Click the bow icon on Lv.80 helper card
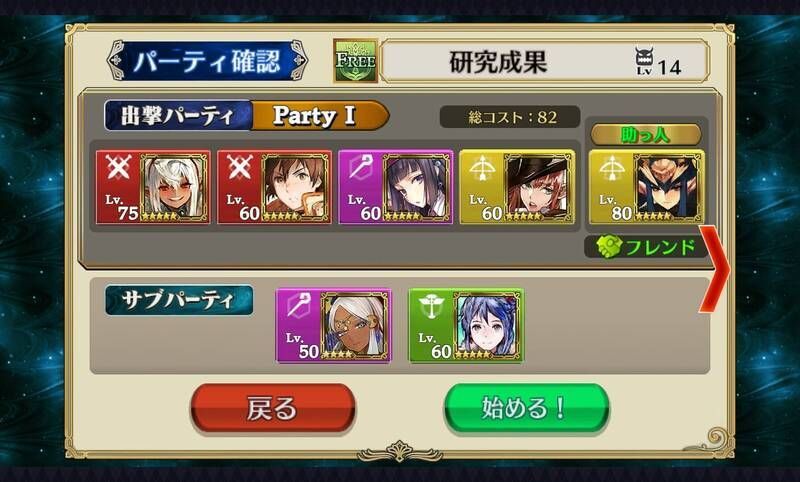This screenshot has height=482, width=800. 611,168
